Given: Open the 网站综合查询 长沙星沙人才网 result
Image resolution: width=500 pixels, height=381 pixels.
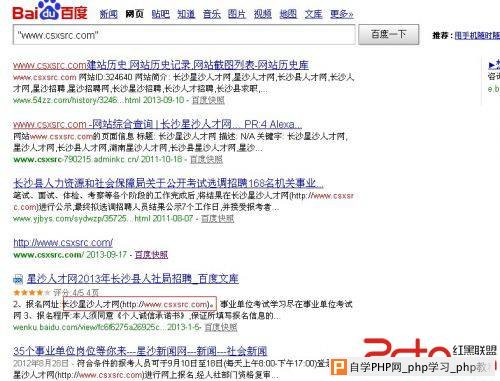Looking at the screenshot, I should click(158, 124).
